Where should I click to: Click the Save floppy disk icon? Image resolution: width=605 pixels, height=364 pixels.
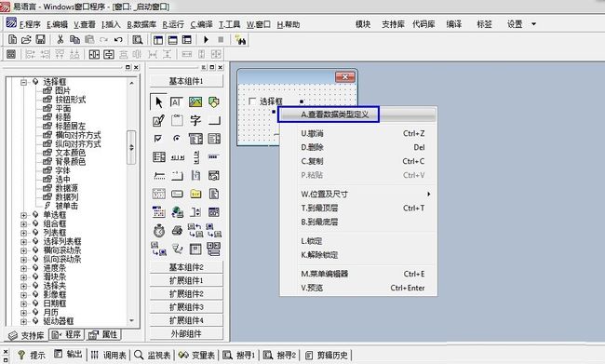(40, 39)
